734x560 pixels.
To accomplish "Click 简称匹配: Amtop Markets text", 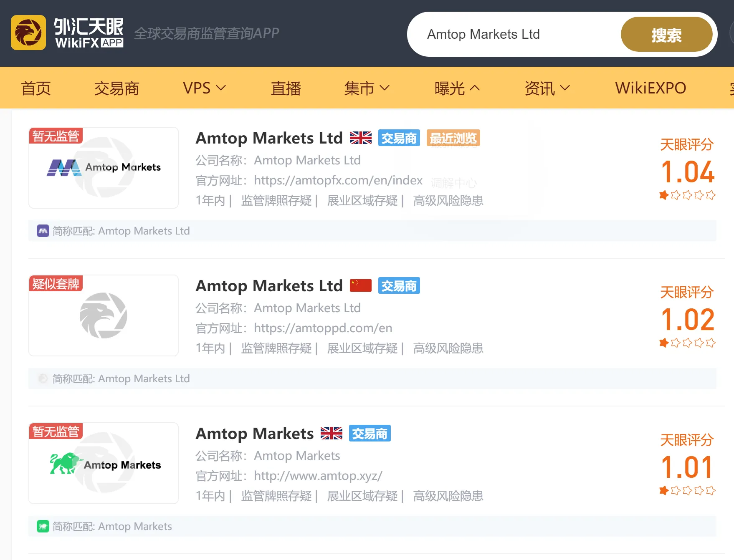I will click(112, 526).
